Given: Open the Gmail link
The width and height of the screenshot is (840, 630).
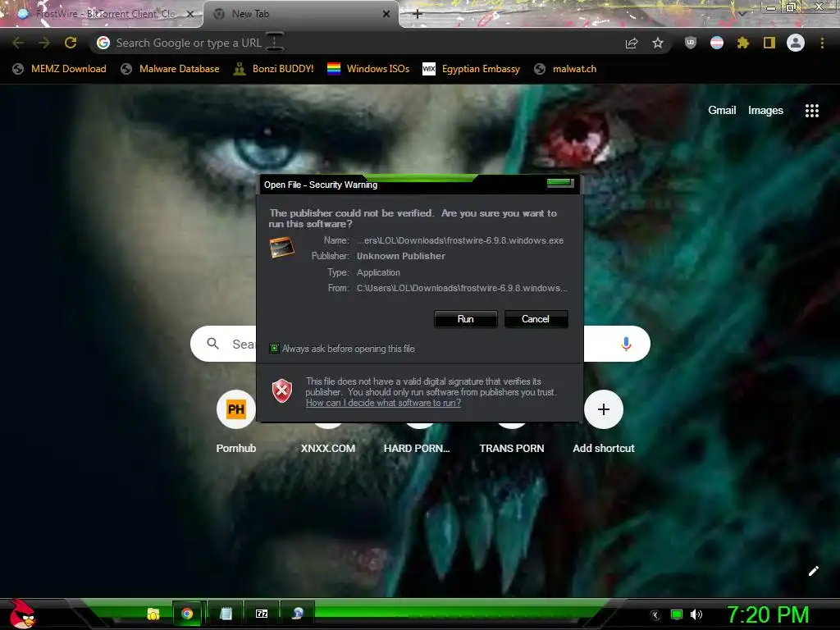Looking at the screenshot, I should pos(722,111).
